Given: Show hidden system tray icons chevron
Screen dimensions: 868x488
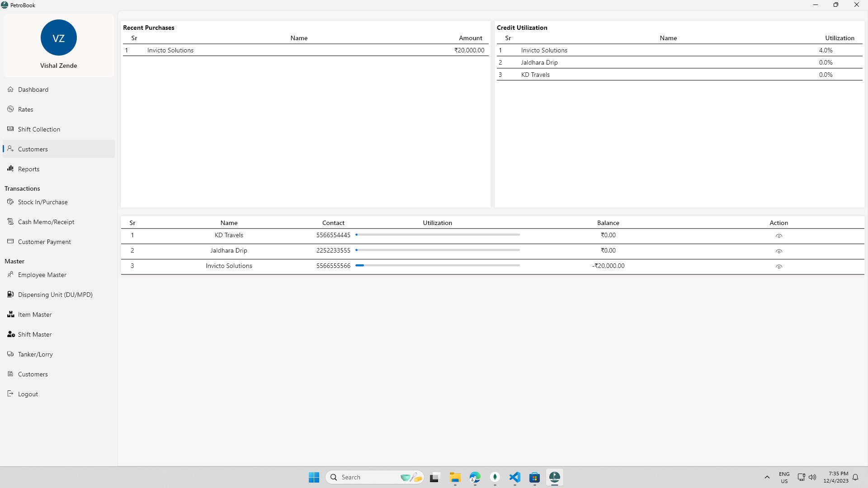Looking at the screenshot, I should (767, 477).
